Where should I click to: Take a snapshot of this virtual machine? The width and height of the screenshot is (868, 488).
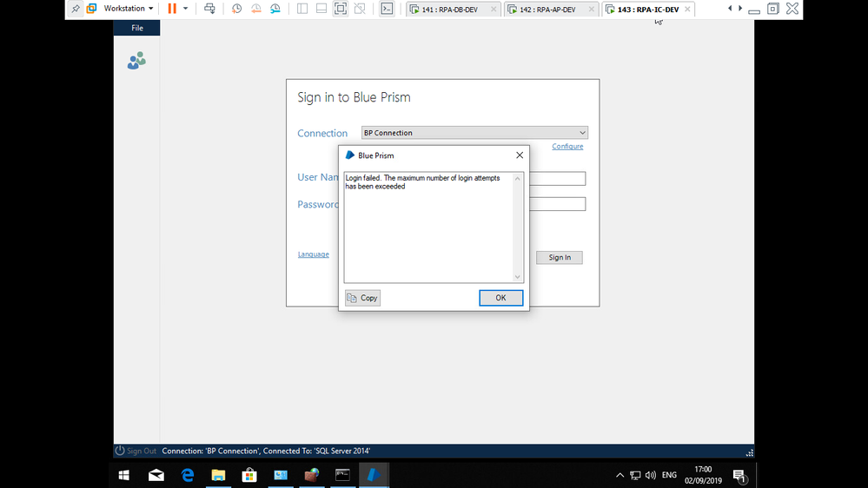[x=237, y=9]
